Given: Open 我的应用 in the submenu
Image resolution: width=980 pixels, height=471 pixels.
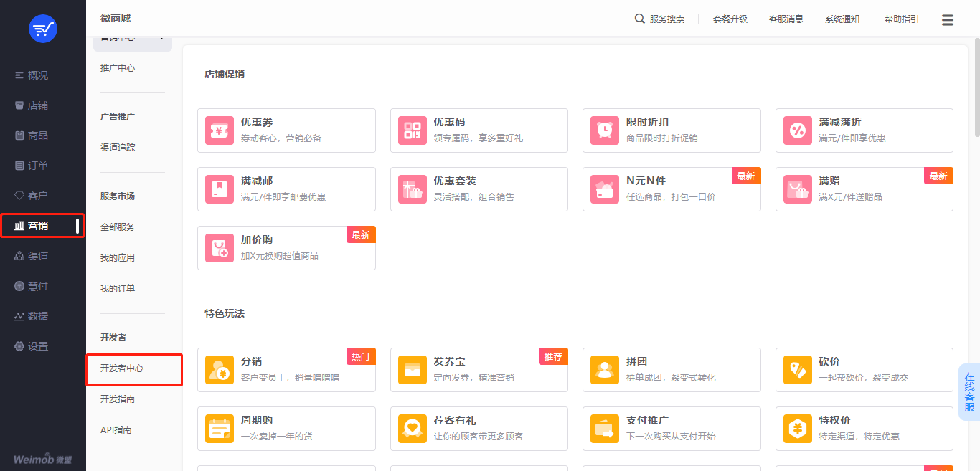Looking at the screenshot, I should coord(118,257).
